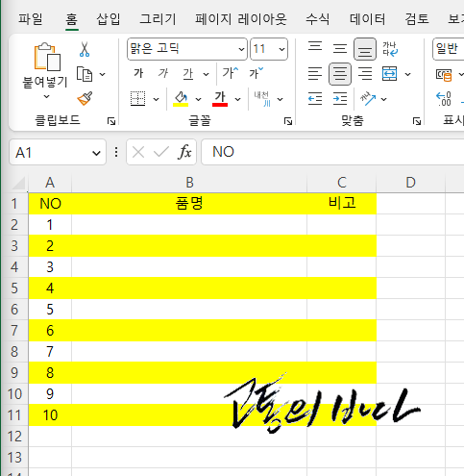Click the Select All corner triangle
The image size is (464, 476).
(x=18, y=183)
